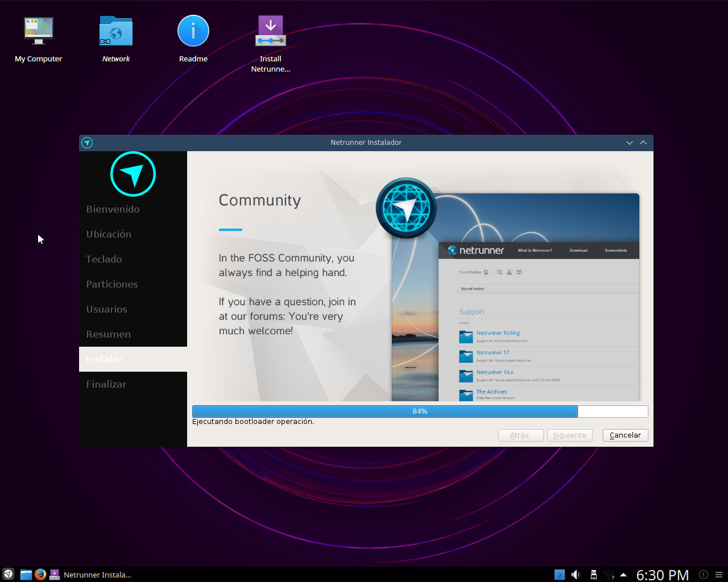This screenshot has width=728, height=582.
Task: Select the Instalar step
Action: (x=133, y=359)
